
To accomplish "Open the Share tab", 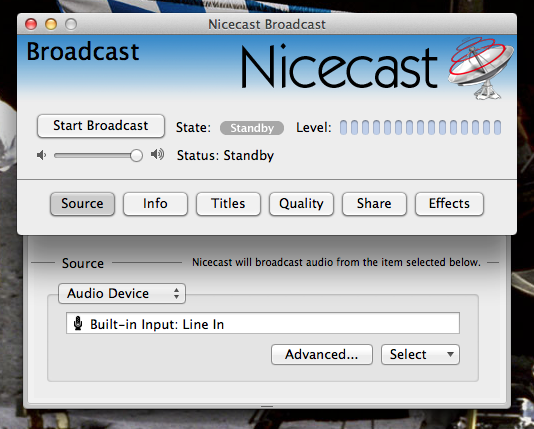I will [x=374, y=204].
